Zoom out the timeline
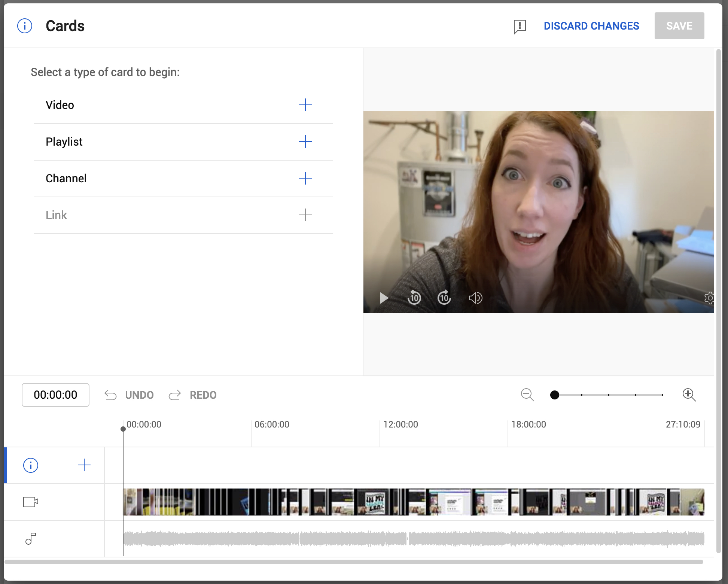The height and width of the screenshot is (584, 728). [x=527, y=395]
